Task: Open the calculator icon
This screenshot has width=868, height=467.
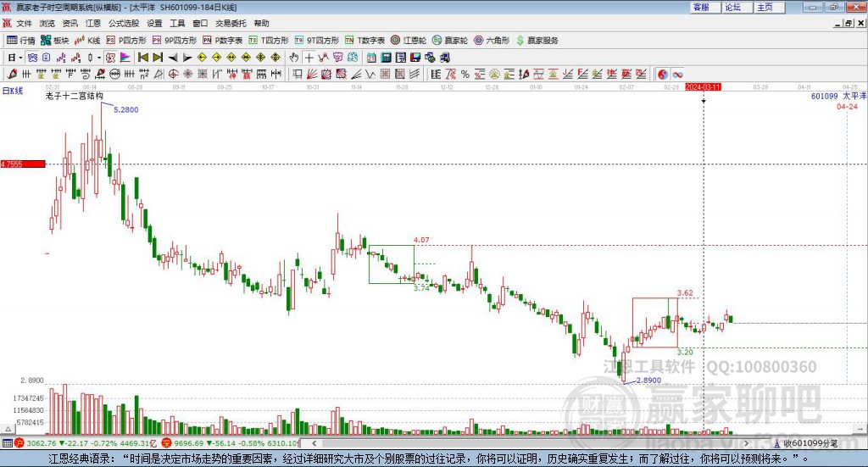Action: point(386,58)
